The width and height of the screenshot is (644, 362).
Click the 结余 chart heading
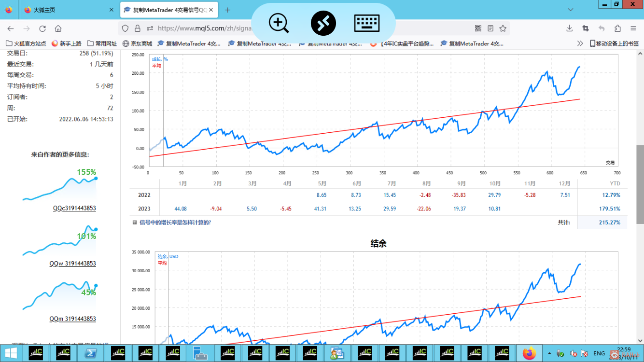click(378, 244)
